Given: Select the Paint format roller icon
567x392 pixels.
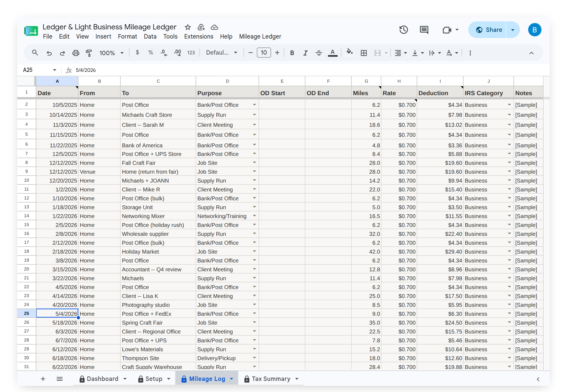Looking at the screenshot, I should pos(89,53).
